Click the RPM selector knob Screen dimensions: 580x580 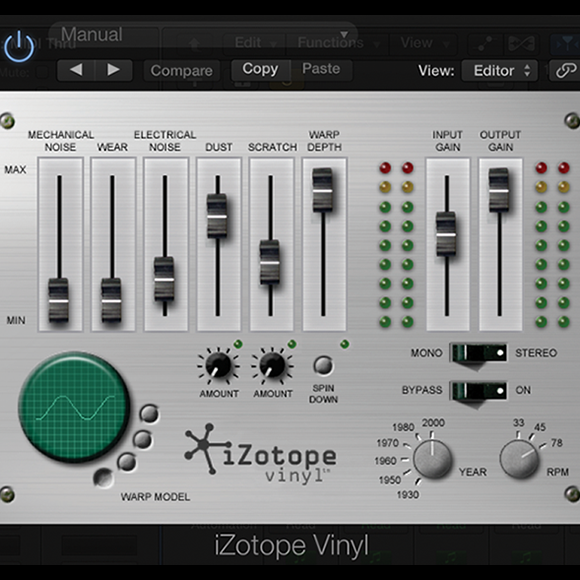tap(519, 459)
